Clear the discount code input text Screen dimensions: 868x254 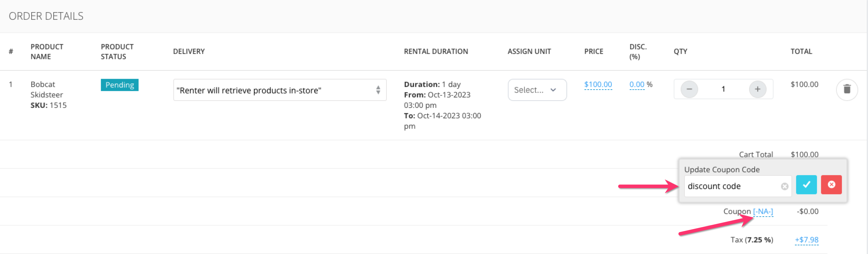coord(785,186)
